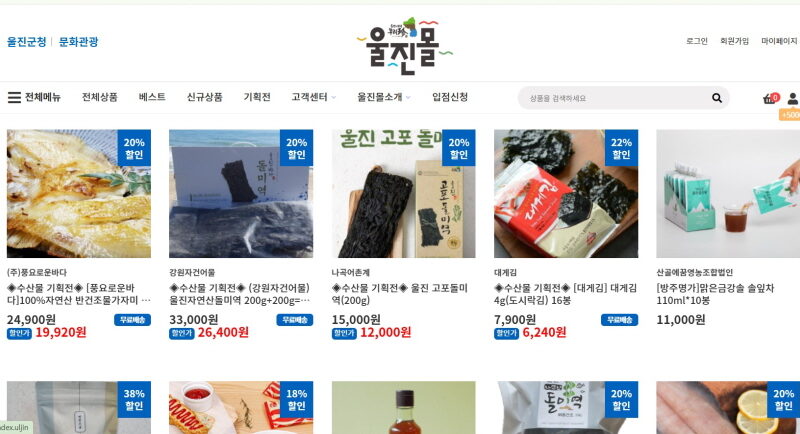Open the hamburger 전체메뉴 icon

coord(14,97)
